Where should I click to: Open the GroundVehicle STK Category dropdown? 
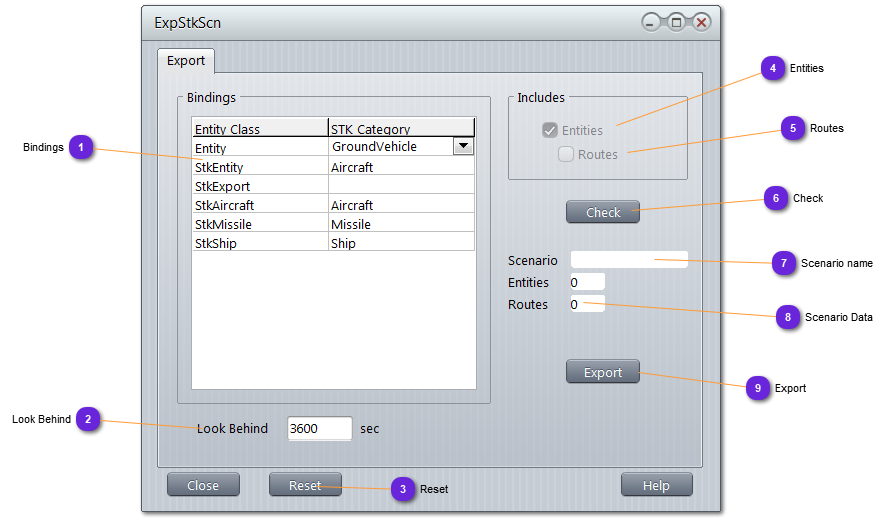pos(463,147)
